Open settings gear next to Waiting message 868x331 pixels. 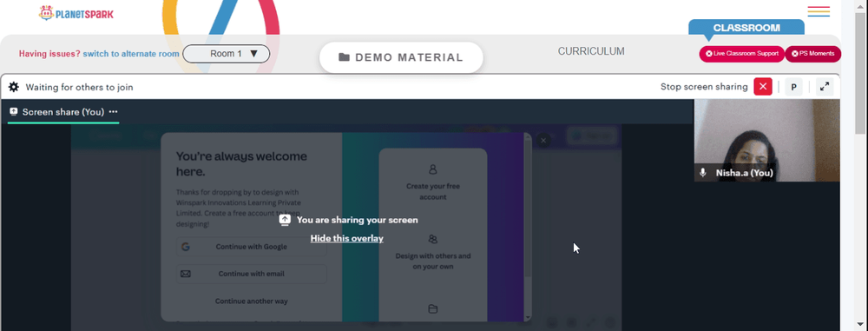pyautogui.click(x=14, y=87)
